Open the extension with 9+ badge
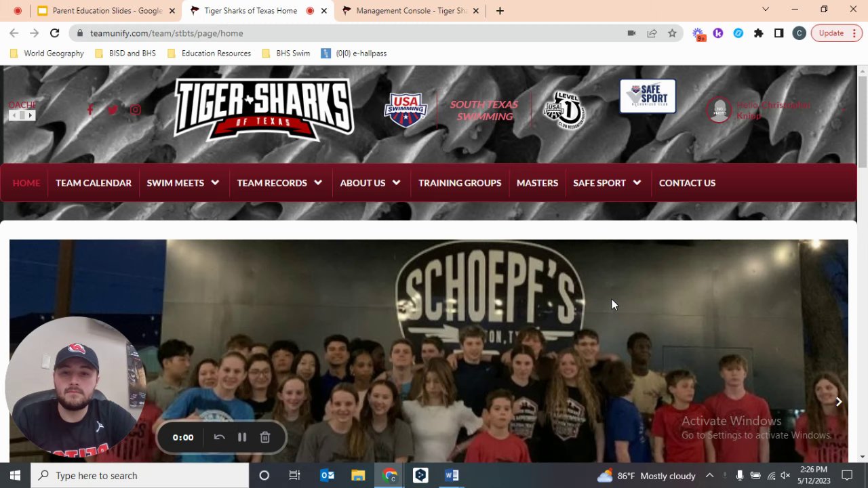Viewport: 868px width, 488px height. [698, 33]
